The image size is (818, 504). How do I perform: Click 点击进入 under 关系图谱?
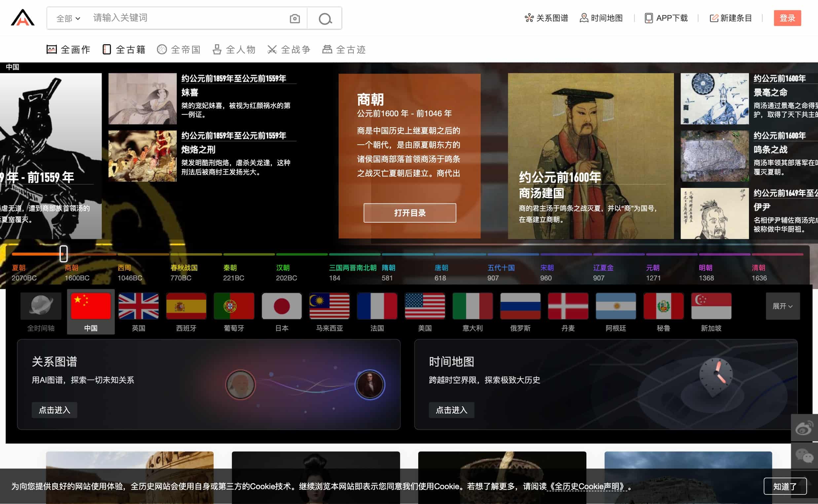coord(54,410)
